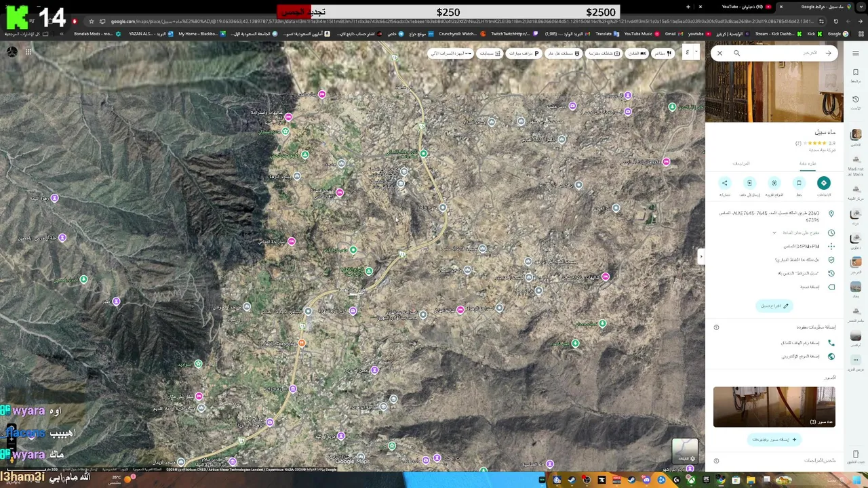The height and width of the screenshot is (488, 868).
Task: Switch to the Reviews tab
Action: tap(741, 163)
